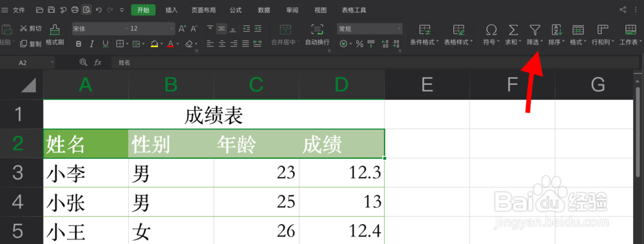This screenshot has height=244, width=644.
Task: Click the Open file folder icon
Action: click(x=39, y=10)
